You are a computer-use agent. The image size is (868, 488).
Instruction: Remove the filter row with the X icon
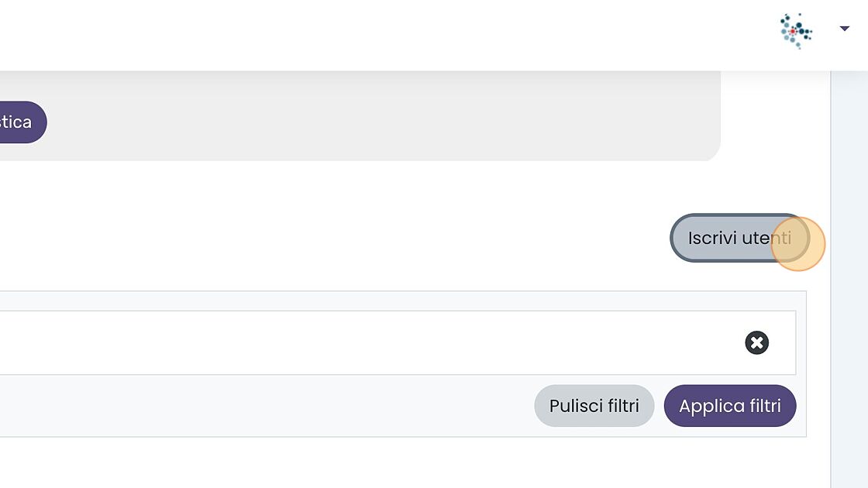[756, 342]
